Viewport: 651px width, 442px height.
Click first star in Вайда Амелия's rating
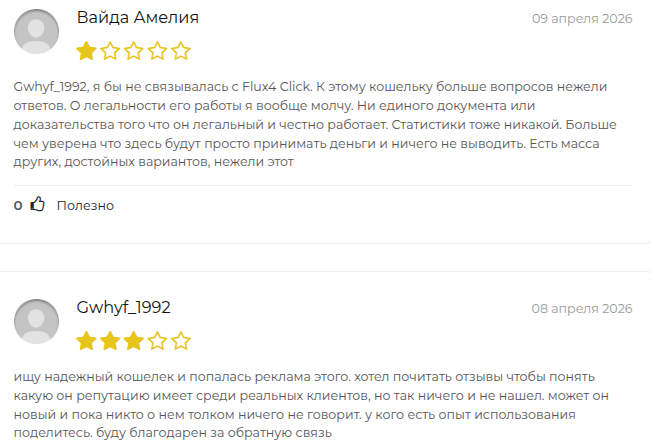pyautogui.click(x=87, y=50)
